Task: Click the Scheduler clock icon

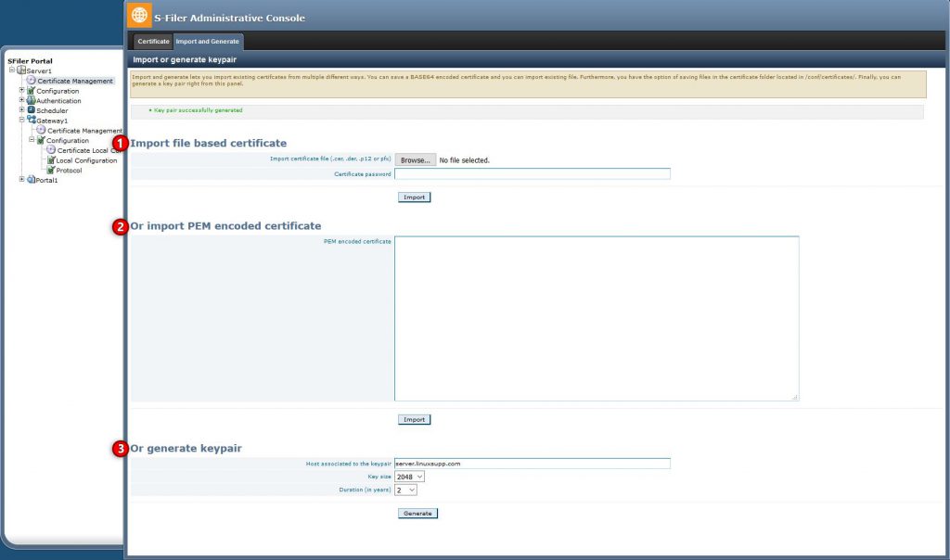Action: click(31, 109)
